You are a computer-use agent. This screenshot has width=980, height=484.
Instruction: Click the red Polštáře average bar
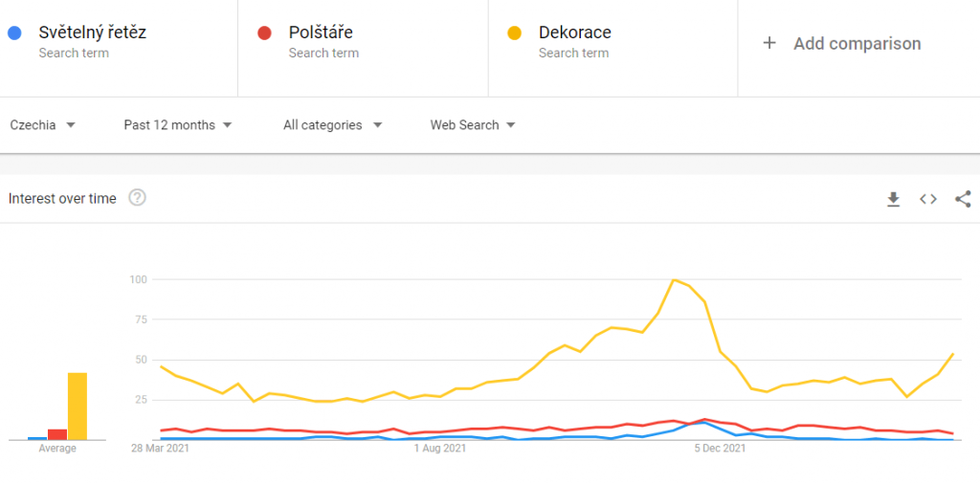point(57,434)
